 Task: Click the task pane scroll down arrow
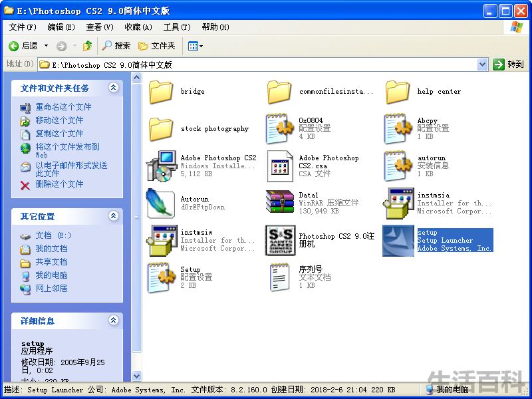pyautogui.click(x=136, y=376)
